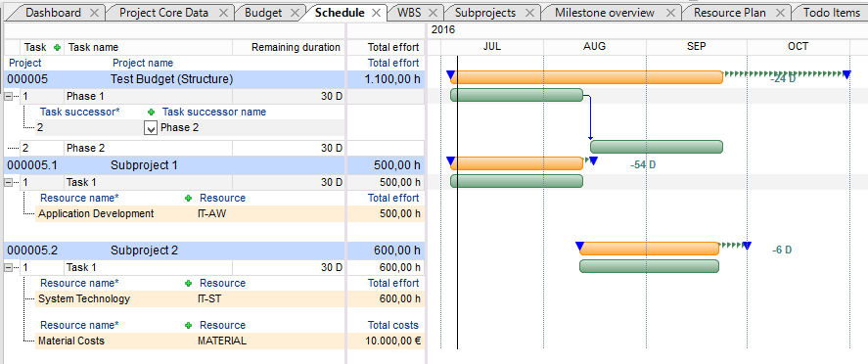868x364 pixels.
Task: Select the Material Costs resource name
Action: coord(71,341)
